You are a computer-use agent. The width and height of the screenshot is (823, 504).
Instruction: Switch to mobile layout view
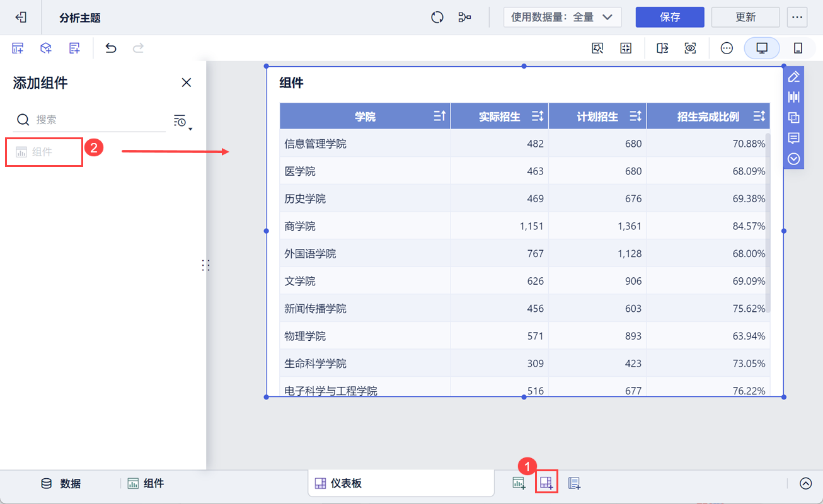tap(798, 48)
